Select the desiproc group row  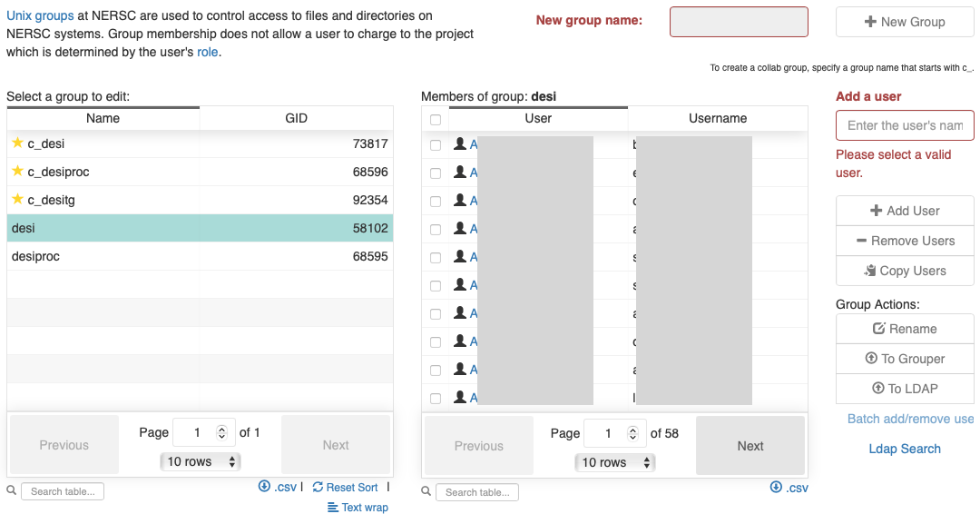(200, 257)
